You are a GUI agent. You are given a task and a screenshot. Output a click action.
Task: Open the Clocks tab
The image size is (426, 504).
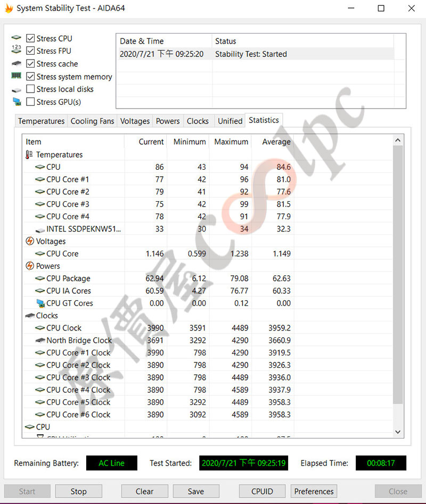198,121
